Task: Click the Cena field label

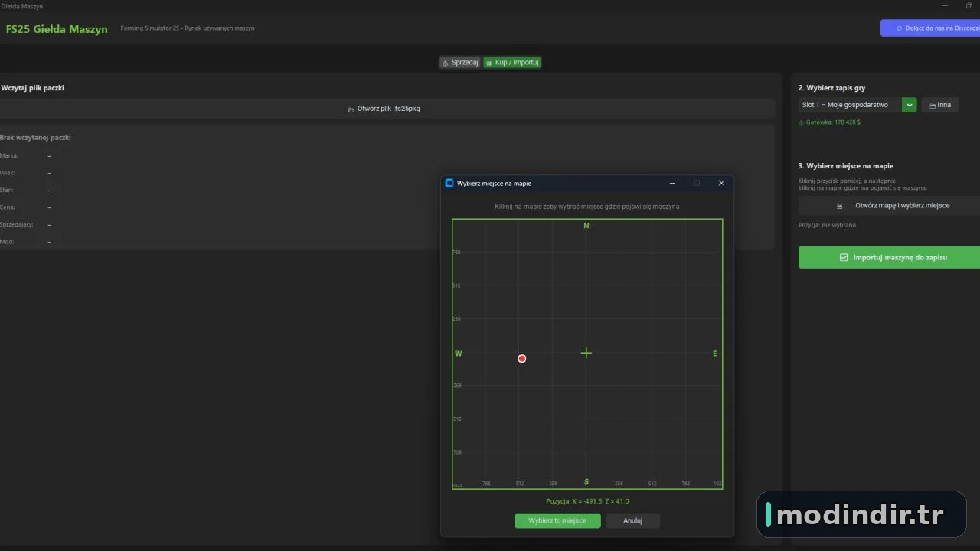Action: pos(8,207)
